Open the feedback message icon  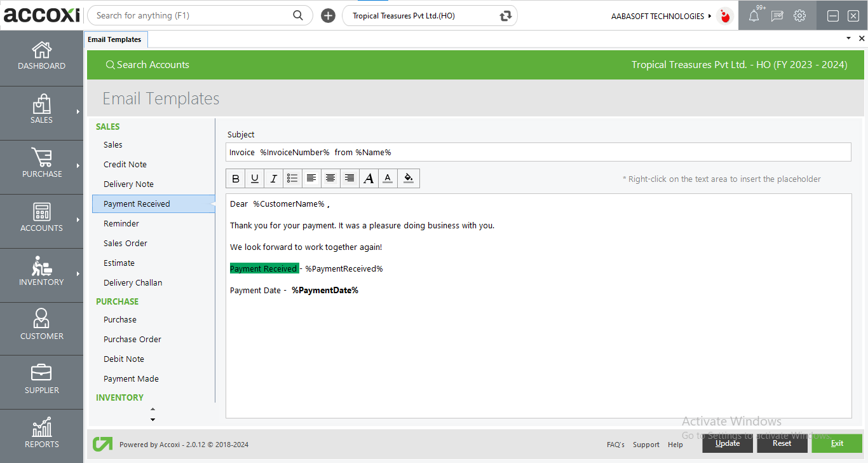(x=776, y=16)
